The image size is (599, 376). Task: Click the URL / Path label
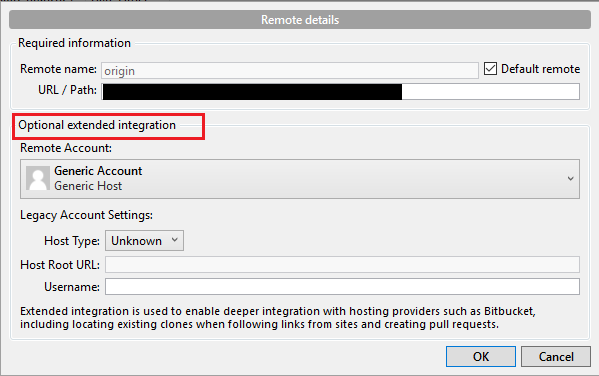[67, 90]
